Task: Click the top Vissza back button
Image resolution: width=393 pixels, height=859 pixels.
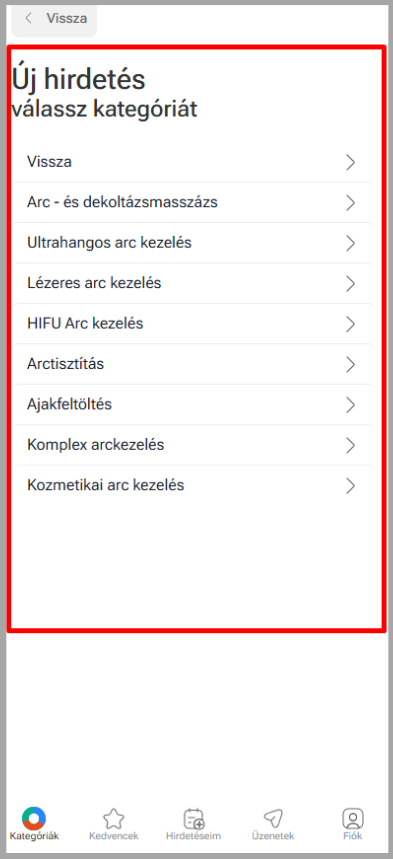Action: pos(54,18)
